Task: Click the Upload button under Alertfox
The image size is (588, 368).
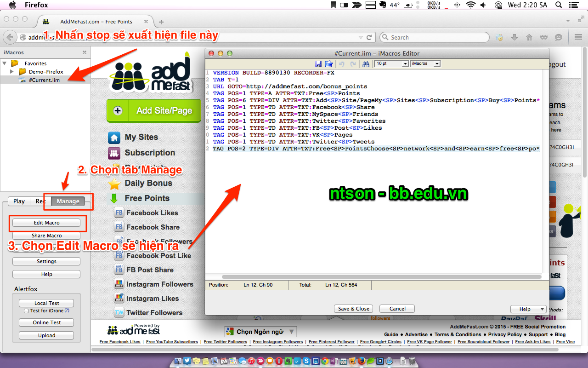Action: [46, 335]
